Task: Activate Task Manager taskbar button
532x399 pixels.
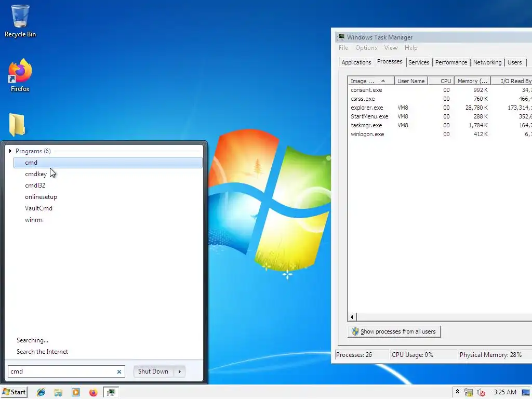Action: click(x=111, y=392)
